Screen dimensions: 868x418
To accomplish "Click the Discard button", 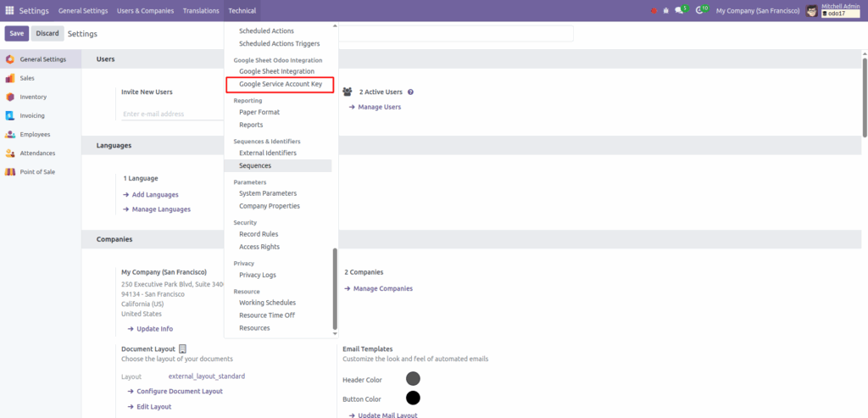I will tap(47, 33).
